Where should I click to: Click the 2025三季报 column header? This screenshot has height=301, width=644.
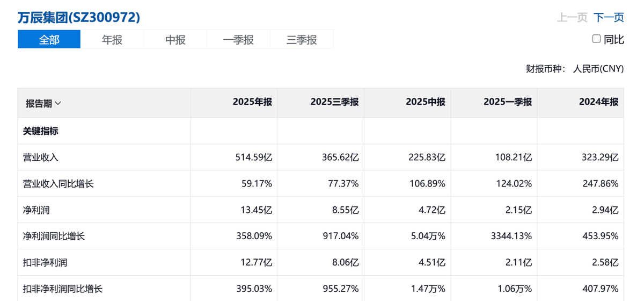[334, 102]
